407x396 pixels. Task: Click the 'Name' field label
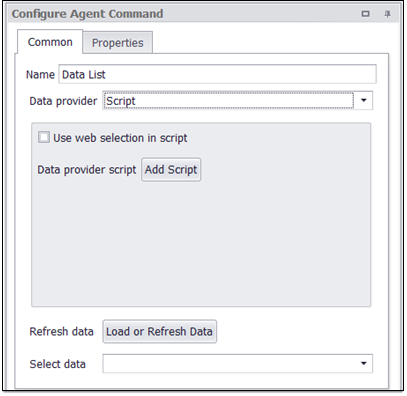click(x=40, y=74)
